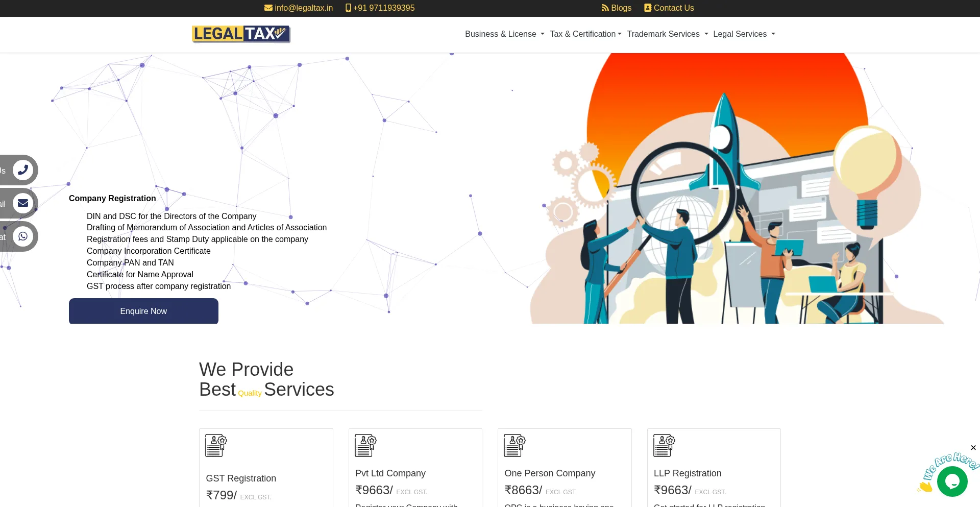Open the GST Registration service title
The image size is (980, 507).
tap(241, 478)
